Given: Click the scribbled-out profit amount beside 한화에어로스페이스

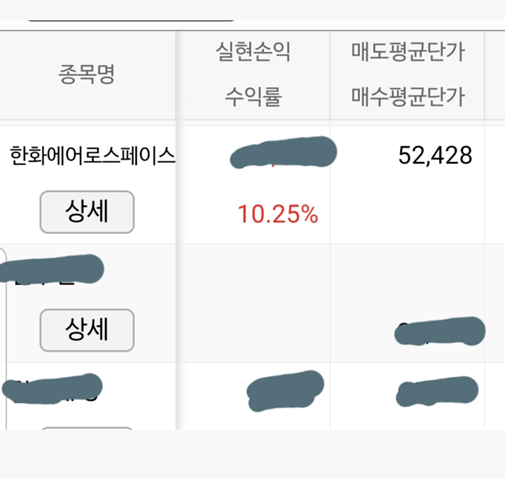Looking at the screenshot, I should [x=283, y=152].
